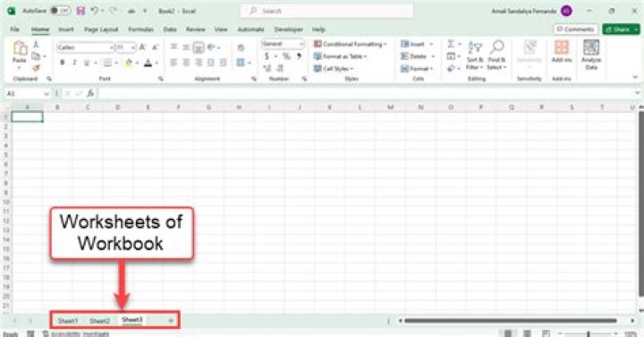This screenshot has height=337, width=644.
Task: Select the Format Painter brush
Action: coord(36,68)
